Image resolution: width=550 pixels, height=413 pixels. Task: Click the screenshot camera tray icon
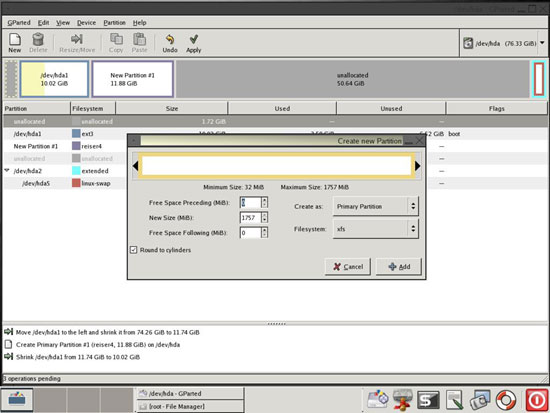click(480, 400)
